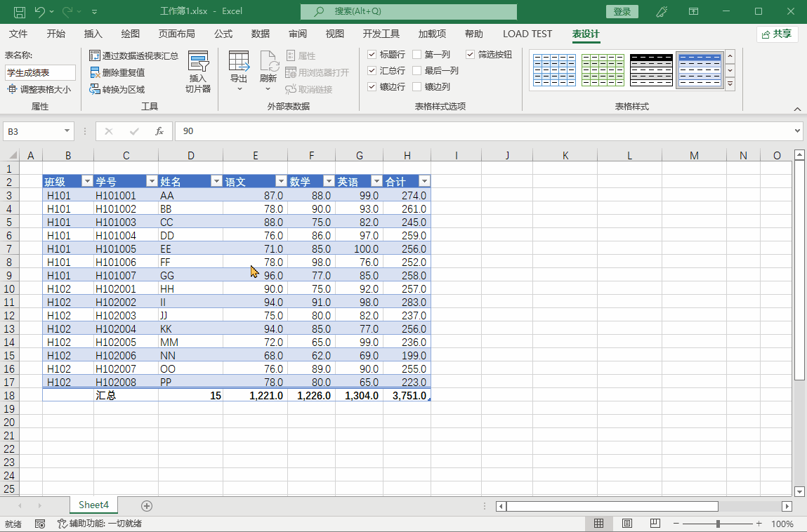Screen dimensions: 807x532
Task: Open filter dropdown for 学号 column
Action: tap(151, 181)
